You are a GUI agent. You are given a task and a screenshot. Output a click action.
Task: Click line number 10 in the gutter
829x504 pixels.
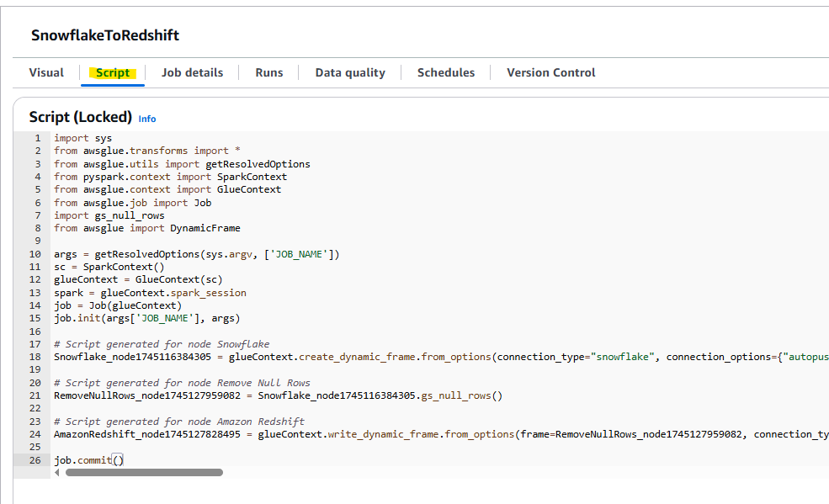pyautogui.click(x=35, y=254)
